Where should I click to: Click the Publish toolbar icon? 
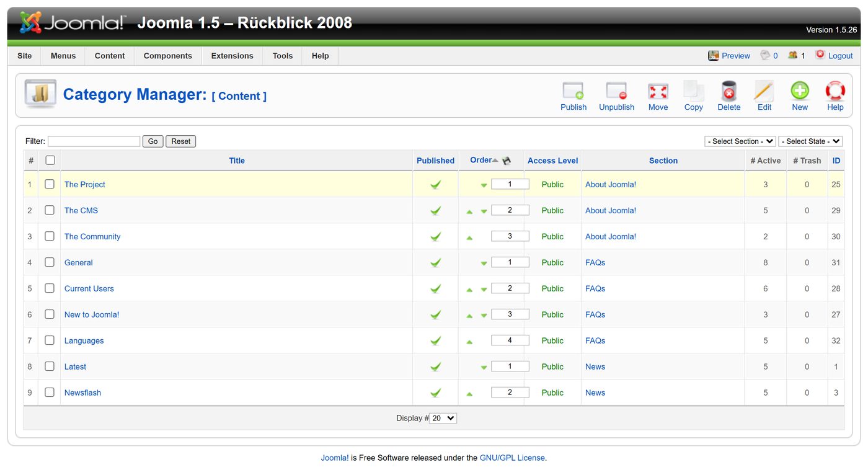coord(573,92)
